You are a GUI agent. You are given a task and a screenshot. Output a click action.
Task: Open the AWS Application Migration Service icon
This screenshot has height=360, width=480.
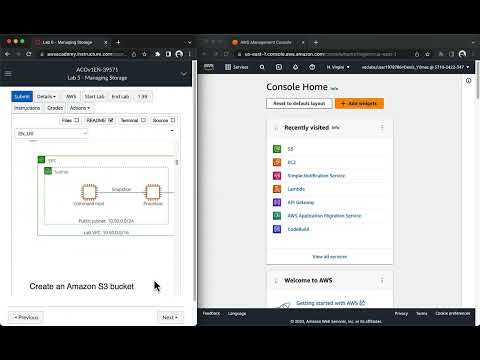[x=277, y=215]
